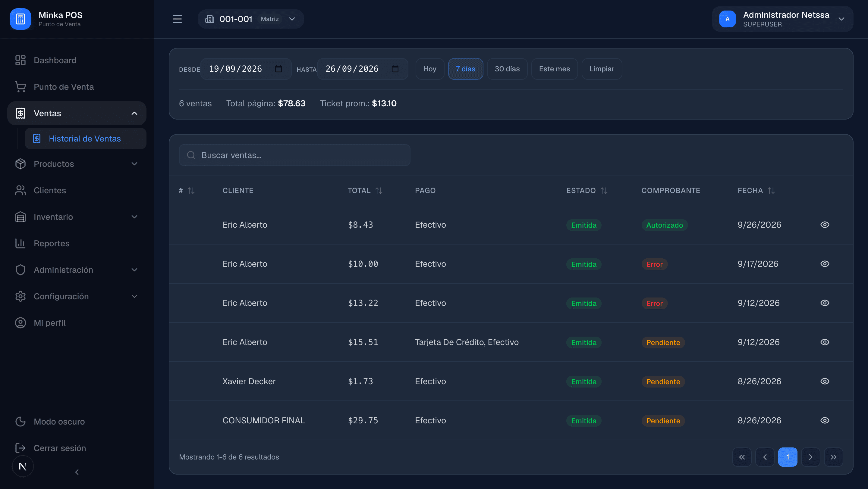View details of Xavier Decker's sale

coord(825,381)
